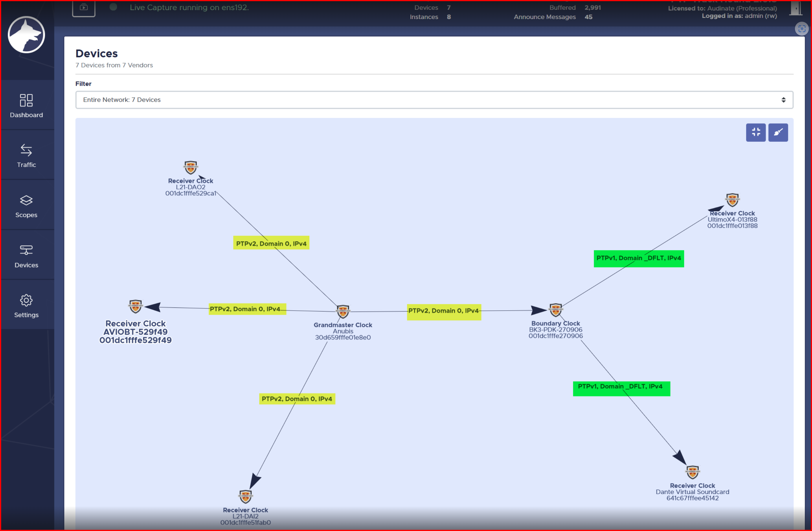Screen dimensions: 812x531
Task: Select the Dante Virtual Soundcard node
Action: pyautogui.click(x=692, y=472)
